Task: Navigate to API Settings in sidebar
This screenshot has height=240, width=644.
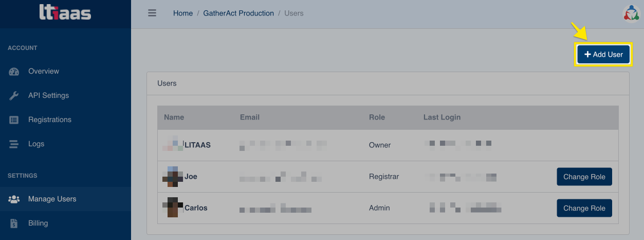Action: coord(48,96)
